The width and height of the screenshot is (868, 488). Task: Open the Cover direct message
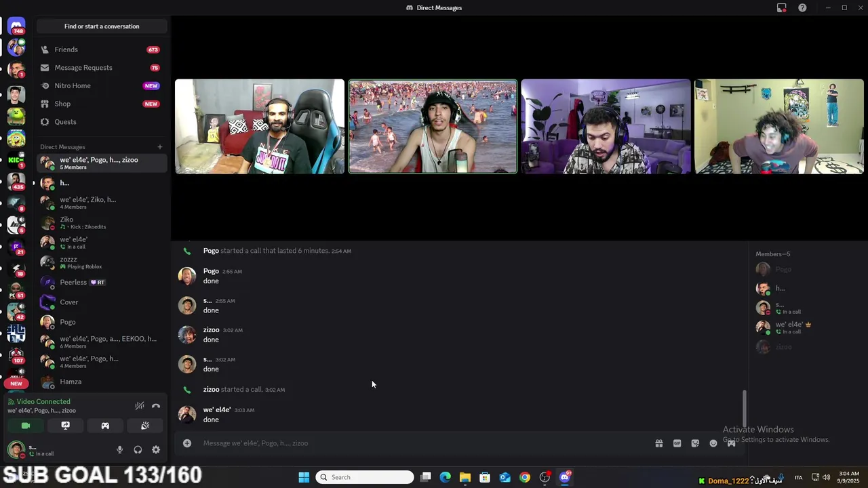(x=102, y=302)
